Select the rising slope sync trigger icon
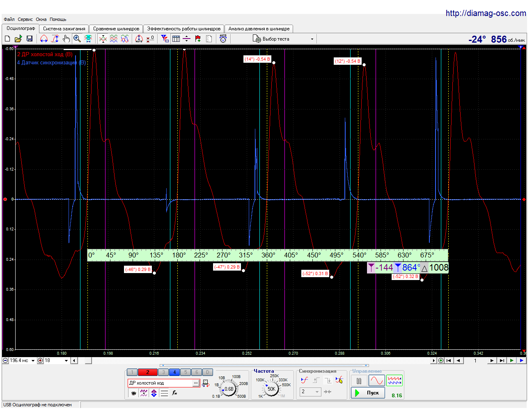Image resolution: width=532 pixels, height=410 pixels. [305, 380]
